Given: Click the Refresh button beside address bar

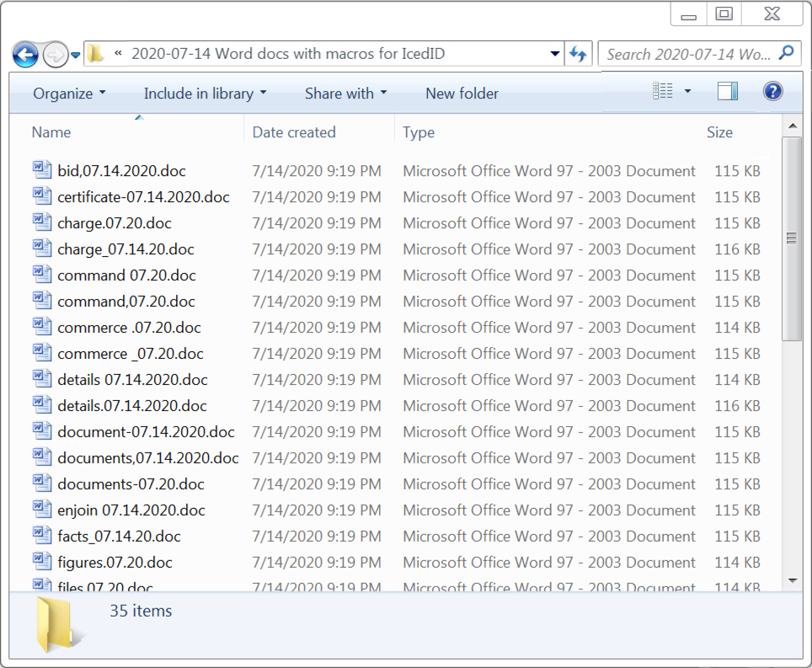Looking at the screenshot, I should click(578, 53).
